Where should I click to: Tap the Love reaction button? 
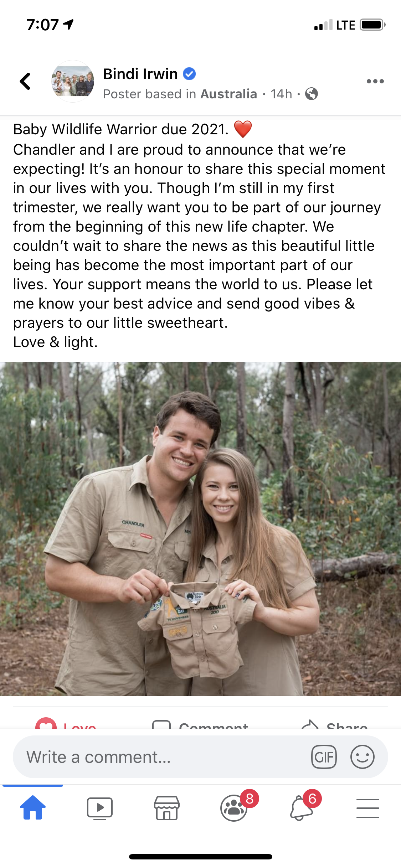(x=66, y=723)
